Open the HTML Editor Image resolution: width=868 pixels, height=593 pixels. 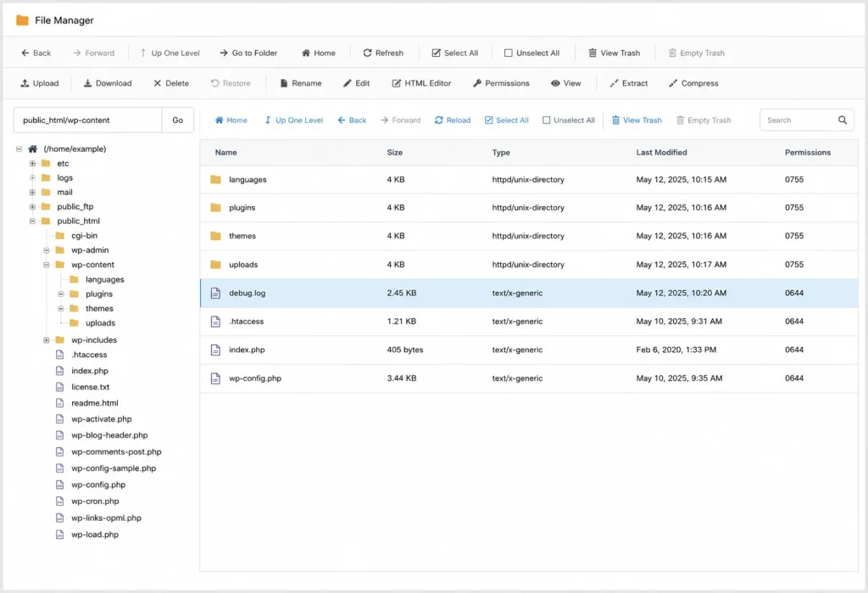[421, 83]
